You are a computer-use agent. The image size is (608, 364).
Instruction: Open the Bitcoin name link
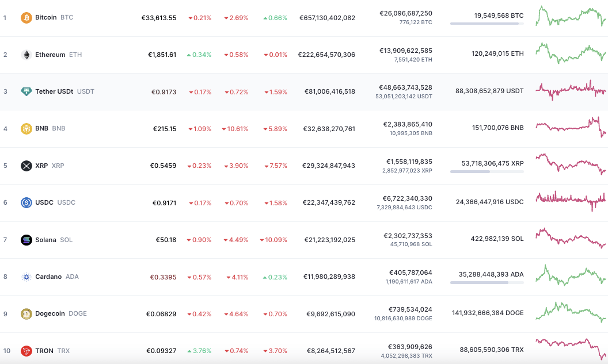pos(45,17)
